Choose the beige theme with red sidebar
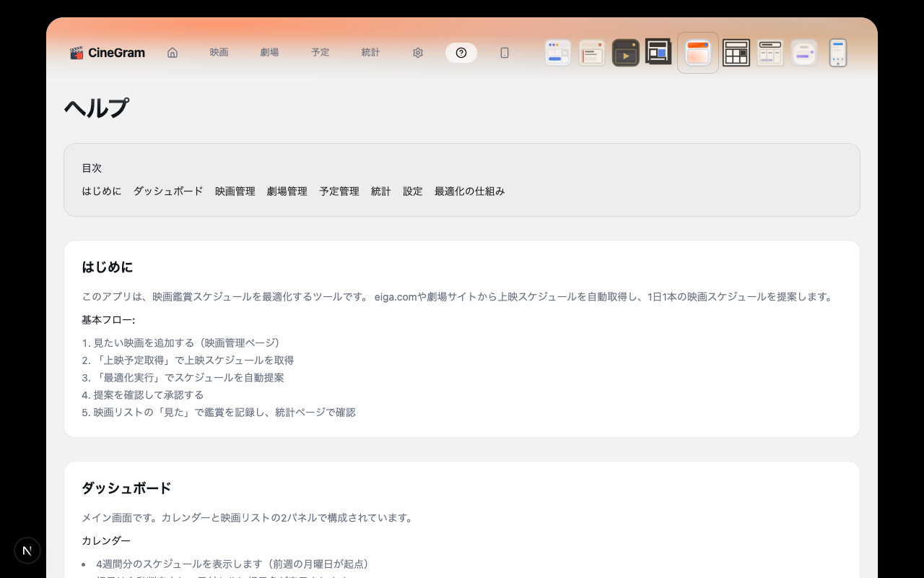Image resolution: width=924 pixels, height=578 pixels. tap(593, 53)
